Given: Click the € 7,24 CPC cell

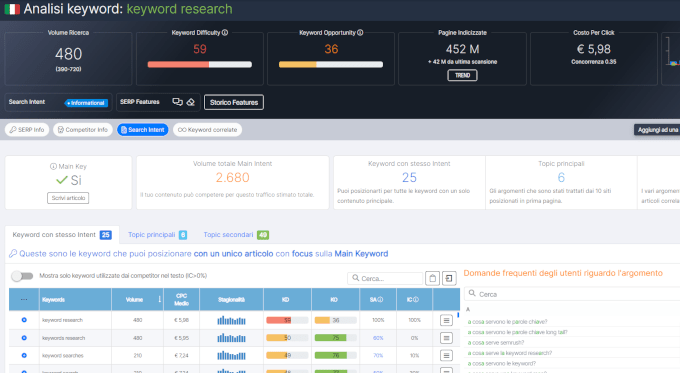Looking at the screenshot, I should (x=181, y=356).
